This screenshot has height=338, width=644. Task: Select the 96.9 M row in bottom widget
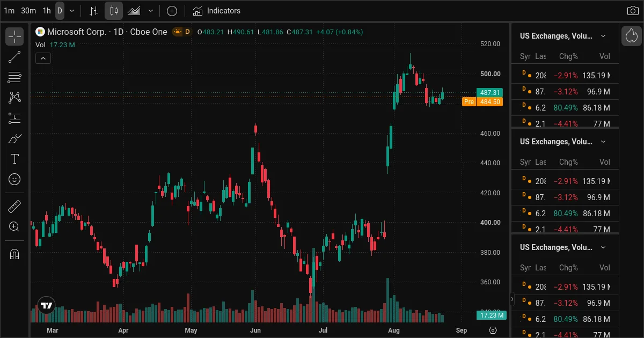point(565,303)
